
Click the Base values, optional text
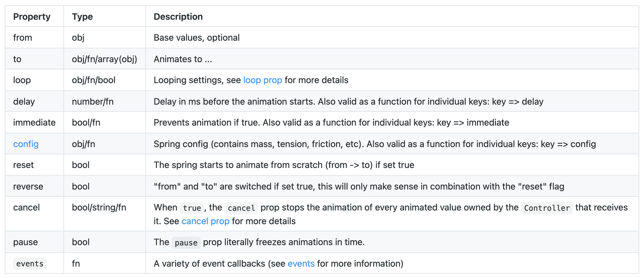coord(197,38)
